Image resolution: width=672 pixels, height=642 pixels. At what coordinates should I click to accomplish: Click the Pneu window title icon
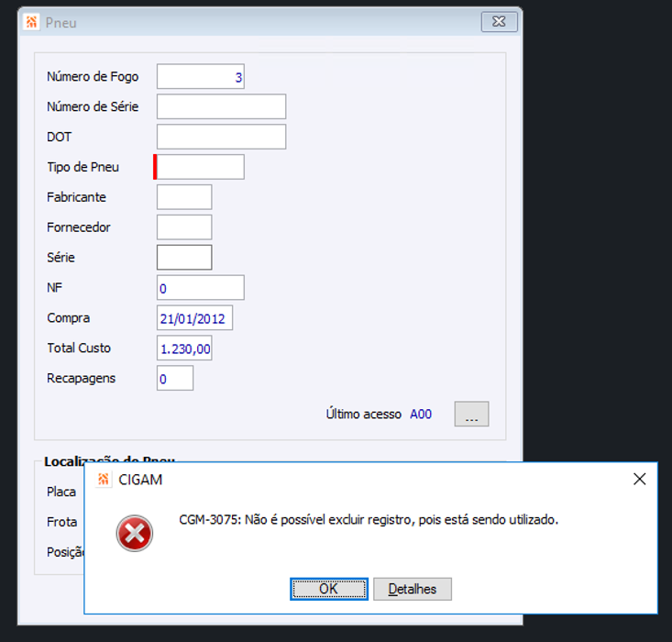tap(31, 22)
